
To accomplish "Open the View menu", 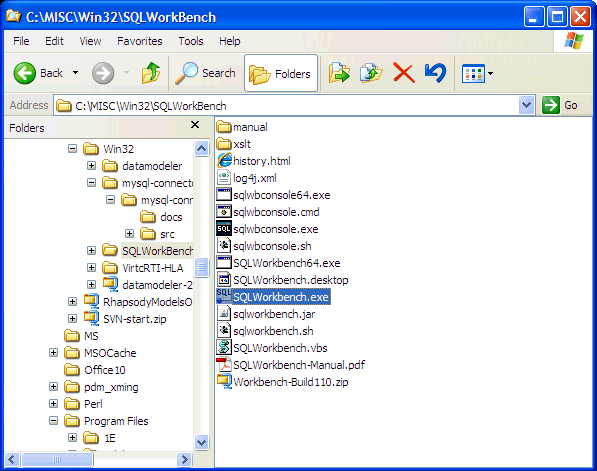I will pyautogui.click(x=90, y=41).
